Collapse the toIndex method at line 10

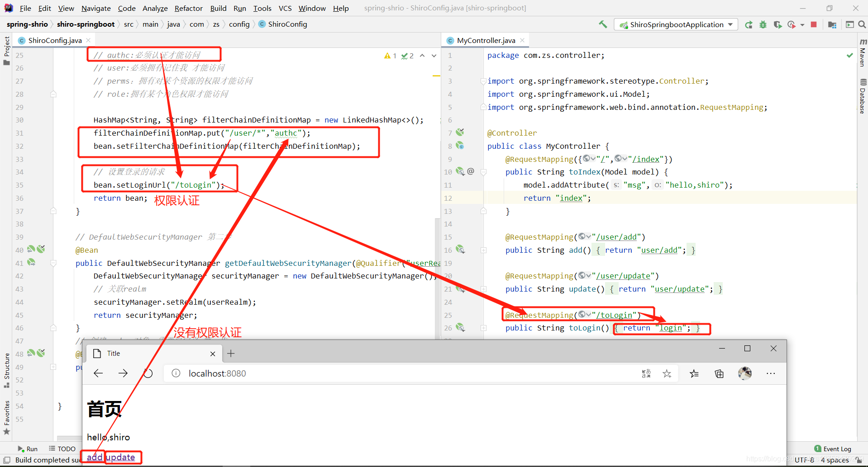point(483,172)
